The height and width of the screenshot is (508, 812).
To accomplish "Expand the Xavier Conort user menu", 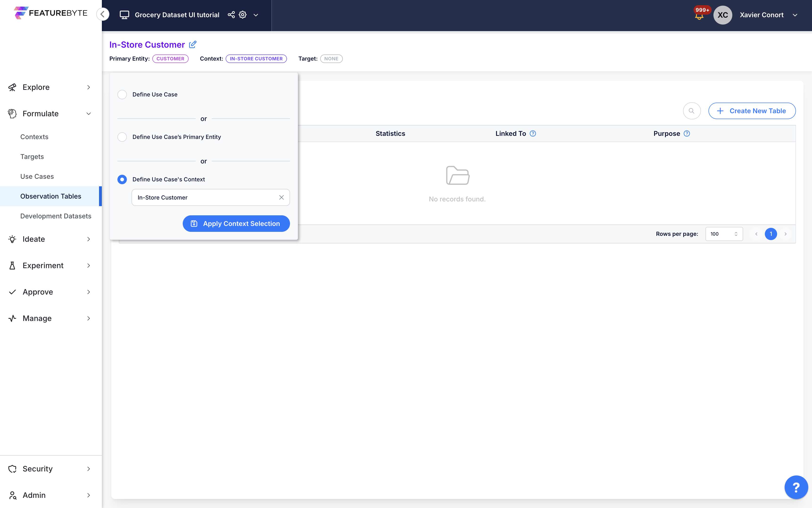I will (795, 15).
